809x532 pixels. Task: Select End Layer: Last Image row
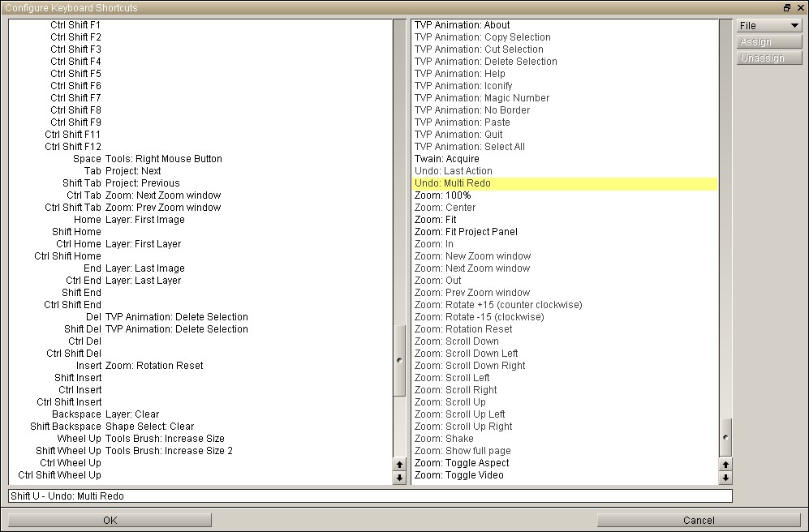coord(200,268)
